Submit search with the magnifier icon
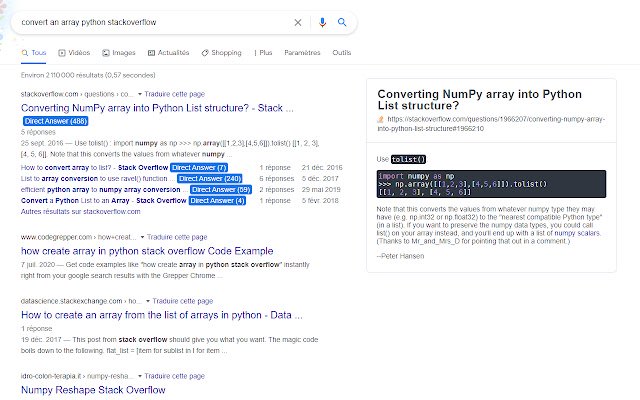The width and height of the screenshot is (640, 400). 342,22
